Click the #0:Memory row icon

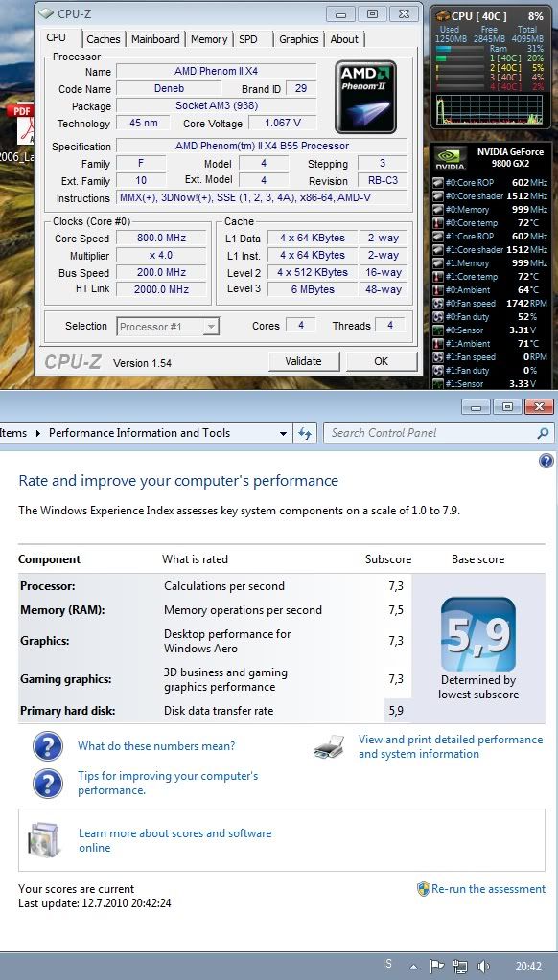tap(438, 210)
